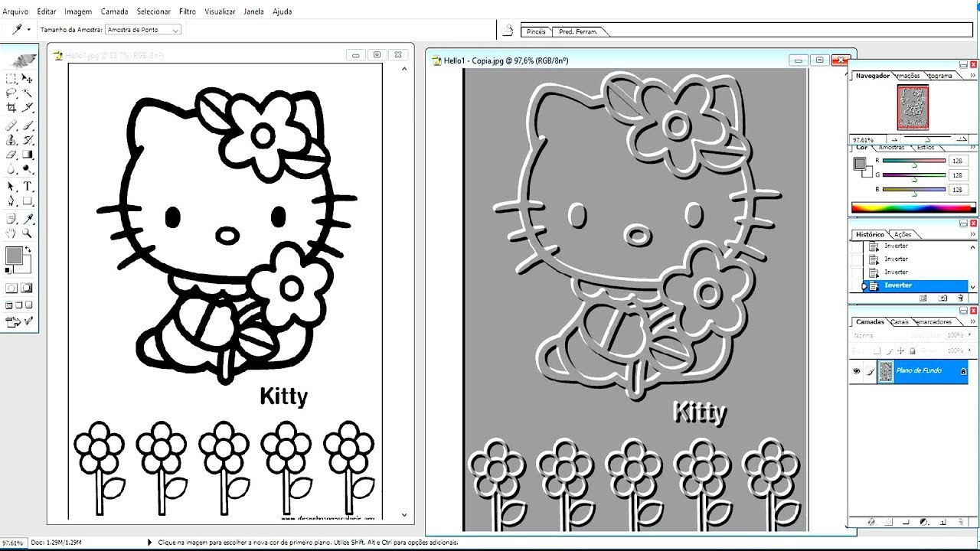This screenshot has width=980, height=551.
Task: Click the Navegador preview thumbnail
Action: point(913,107)
